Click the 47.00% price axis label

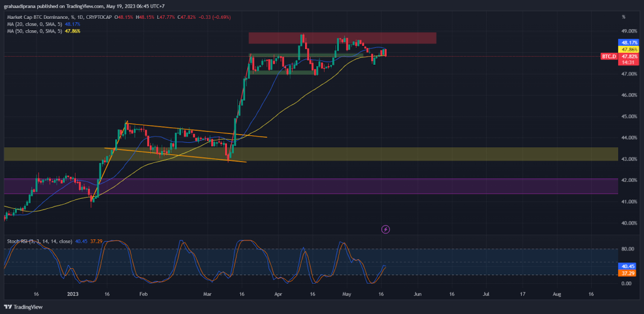click(629, 74)
